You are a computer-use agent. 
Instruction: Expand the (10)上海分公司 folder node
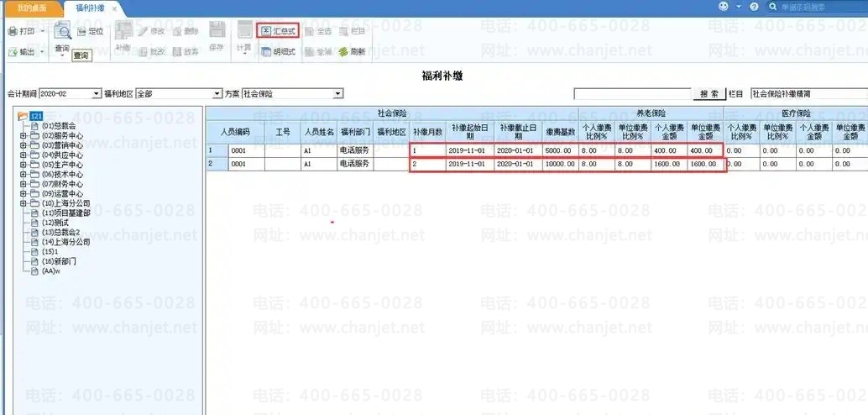point(24,203)
